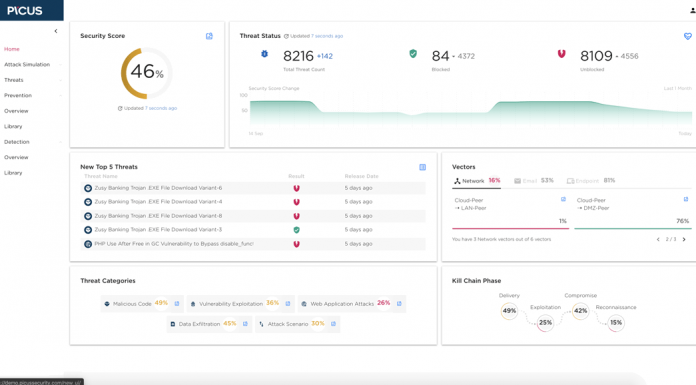The height and width of the screenshot is (385, 696).
Task: Open Zusy Banking Trojan Variant-6 threat
Action: click(158, 188)
